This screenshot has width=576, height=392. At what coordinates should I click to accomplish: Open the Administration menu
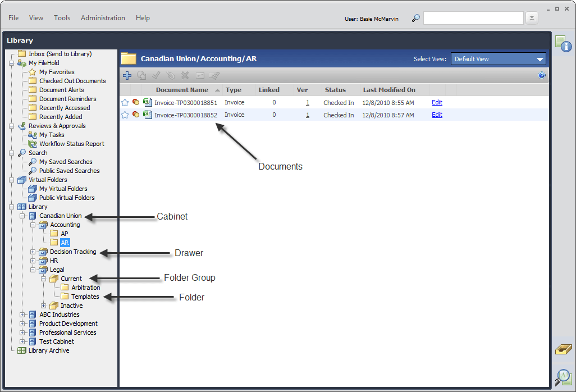[103, 18]
